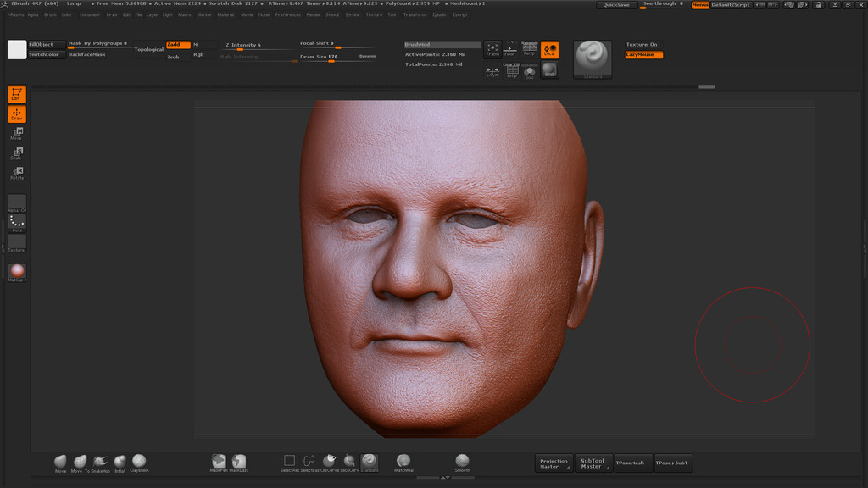This screenshot has height=488, width=868.
Task: Open the Standard brush thumbnail selector
Action: click(593, 59)
